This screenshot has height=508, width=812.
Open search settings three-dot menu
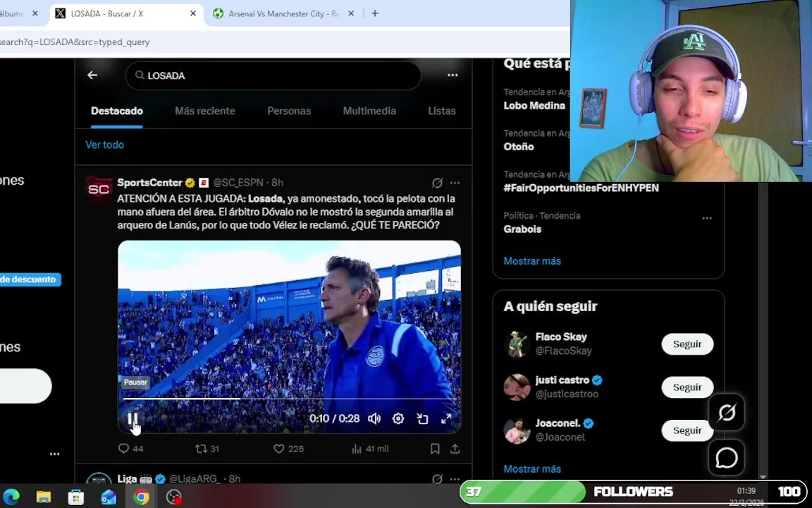tap(453, 75)
